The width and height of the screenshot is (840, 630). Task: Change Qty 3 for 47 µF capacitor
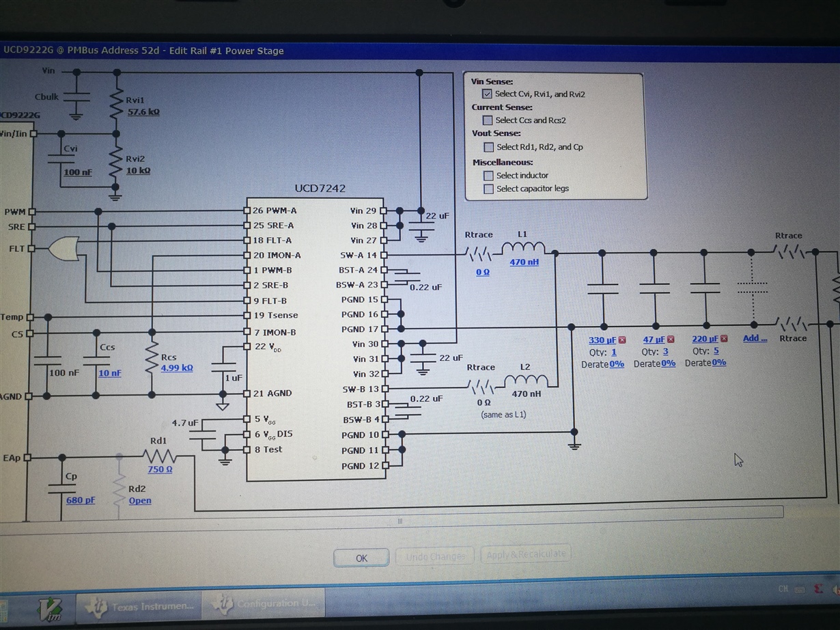(x=665, y=352)
